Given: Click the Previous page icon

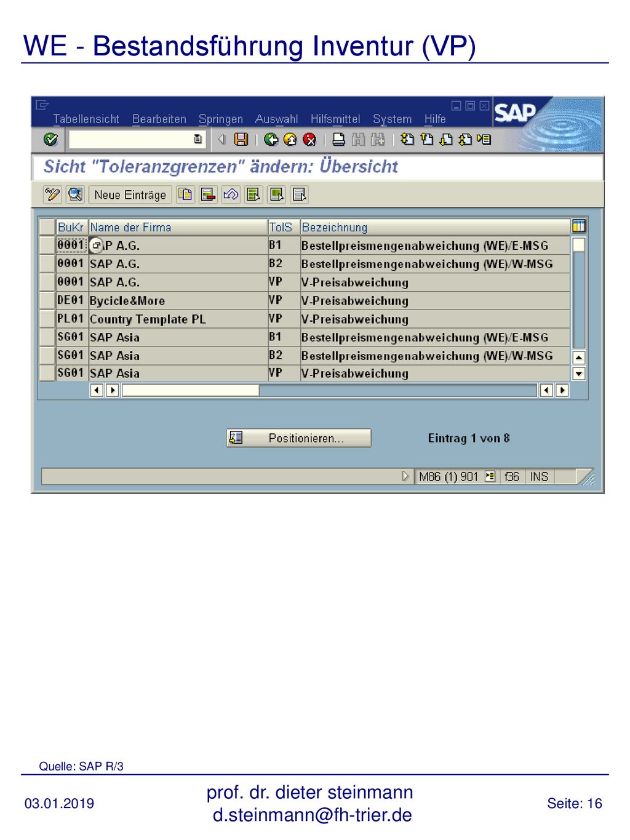Looking at the screenshot, I should tap(427, 140).
